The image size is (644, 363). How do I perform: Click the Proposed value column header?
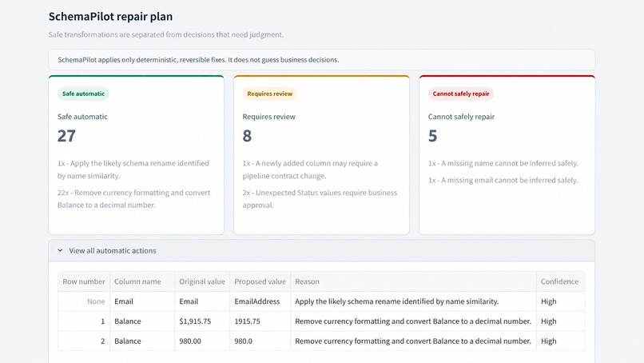tap(260, 281)
